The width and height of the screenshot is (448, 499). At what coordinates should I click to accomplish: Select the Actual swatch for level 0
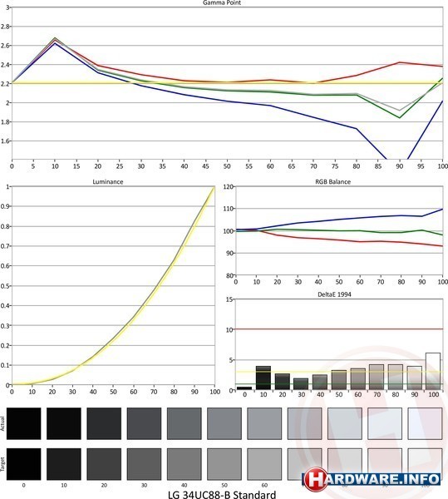[24, 423]
